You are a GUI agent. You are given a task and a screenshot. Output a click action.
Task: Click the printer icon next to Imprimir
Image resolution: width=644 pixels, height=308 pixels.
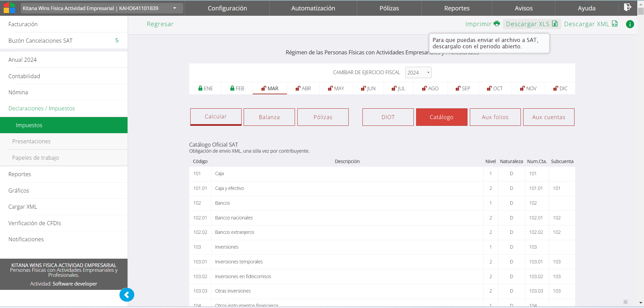coord(497,24)
